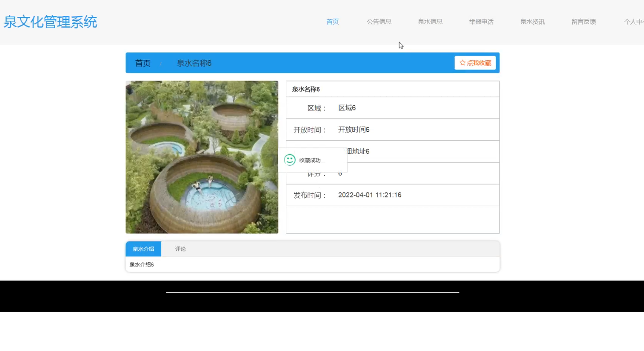Open the 个人中心 menu item

click(x=634, y=22)
